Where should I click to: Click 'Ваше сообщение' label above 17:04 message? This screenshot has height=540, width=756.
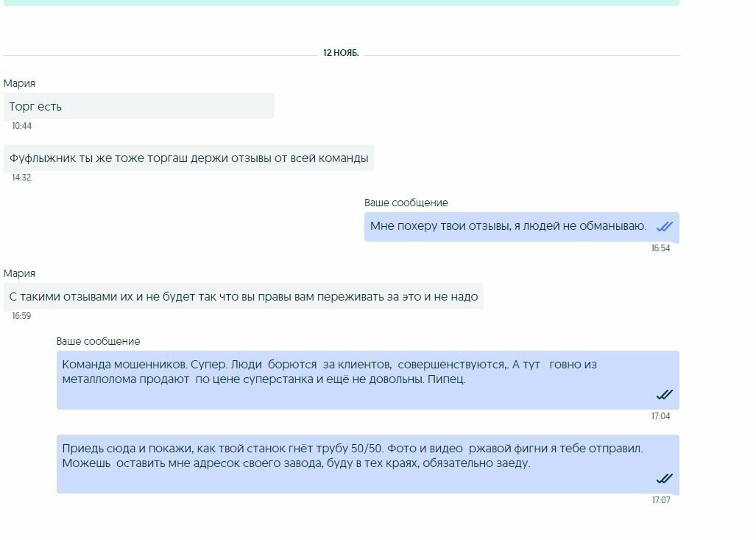tap(99, 341)
